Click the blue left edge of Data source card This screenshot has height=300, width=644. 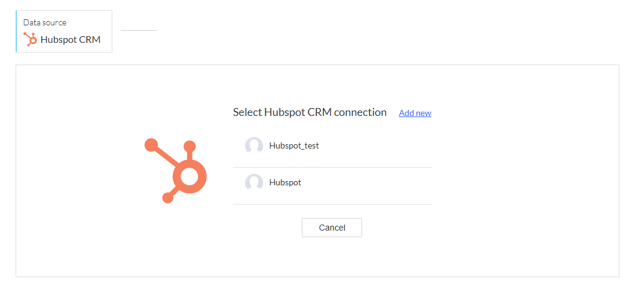(17, 31)
